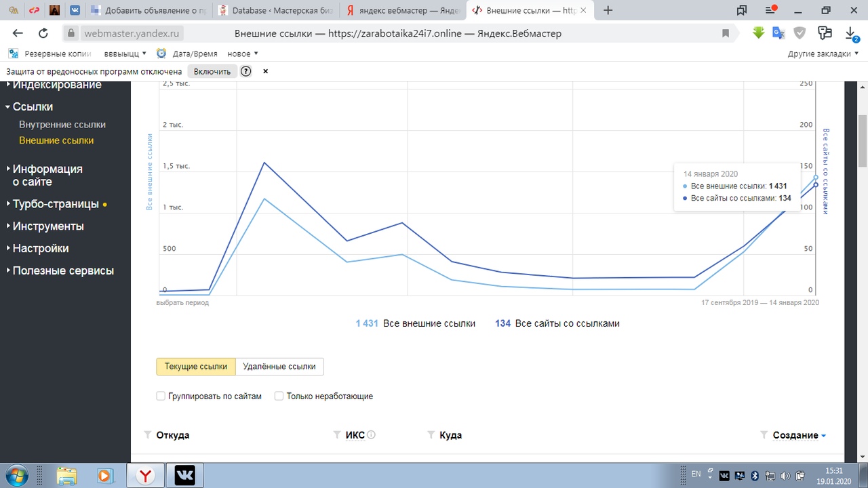Screen dimensions: 868x488
Task: Click the выбрать период link
Action: [182, 303]
